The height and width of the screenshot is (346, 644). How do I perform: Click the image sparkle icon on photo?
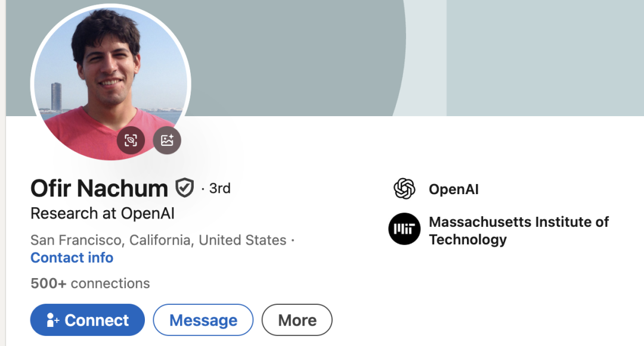coord(167,141)
